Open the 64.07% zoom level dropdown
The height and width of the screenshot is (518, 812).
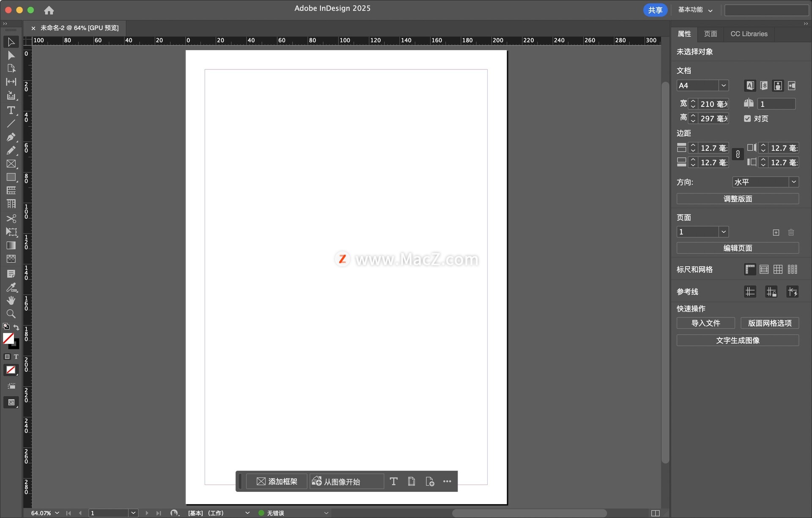click(x=57, y=513)
